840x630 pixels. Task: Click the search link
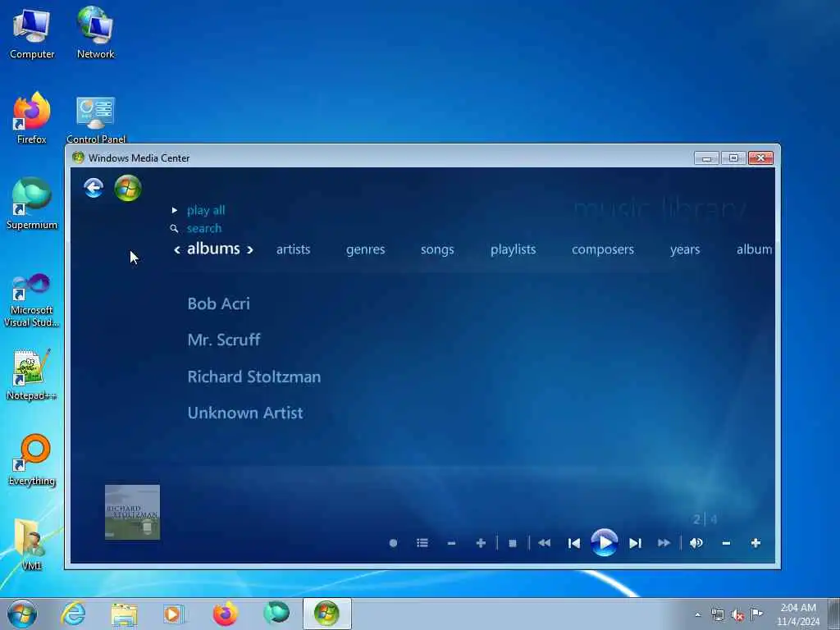pos(204,228)
